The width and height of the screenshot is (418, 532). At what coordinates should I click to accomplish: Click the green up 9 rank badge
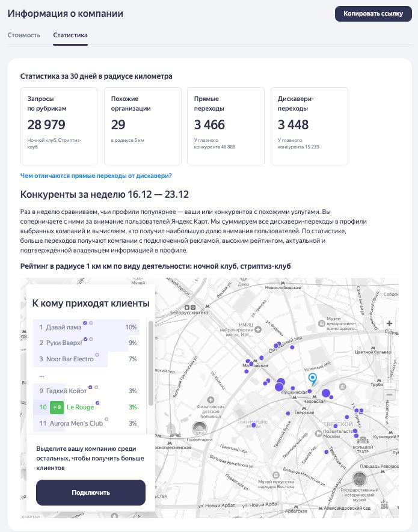(57, 407)
